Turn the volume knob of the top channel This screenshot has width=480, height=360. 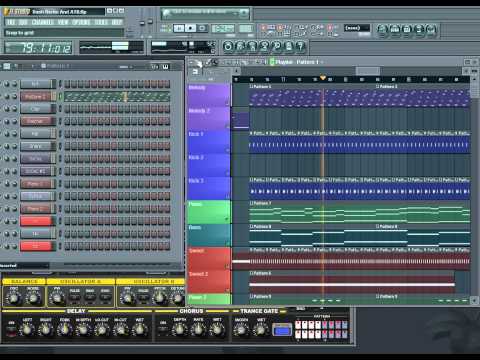[x=14, y=84]
